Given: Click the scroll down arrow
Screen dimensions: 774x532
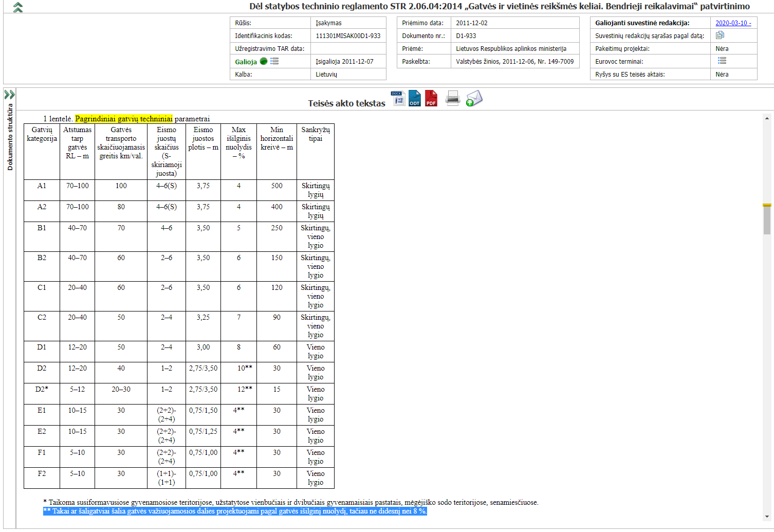Looking at the screenshot, I should pos(767,517).
